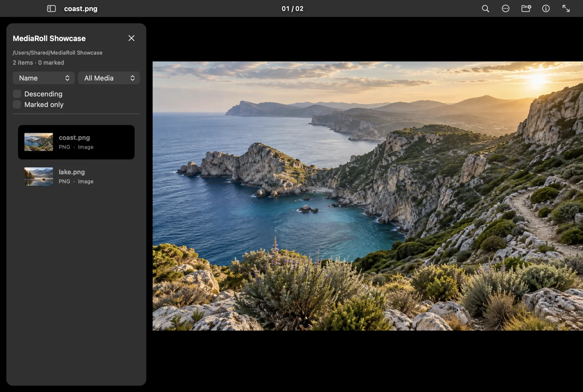The width and height of the screenshot is (583, 392).
Task: Click the coast.png thumbnail
Action: (x=39, y=142)
